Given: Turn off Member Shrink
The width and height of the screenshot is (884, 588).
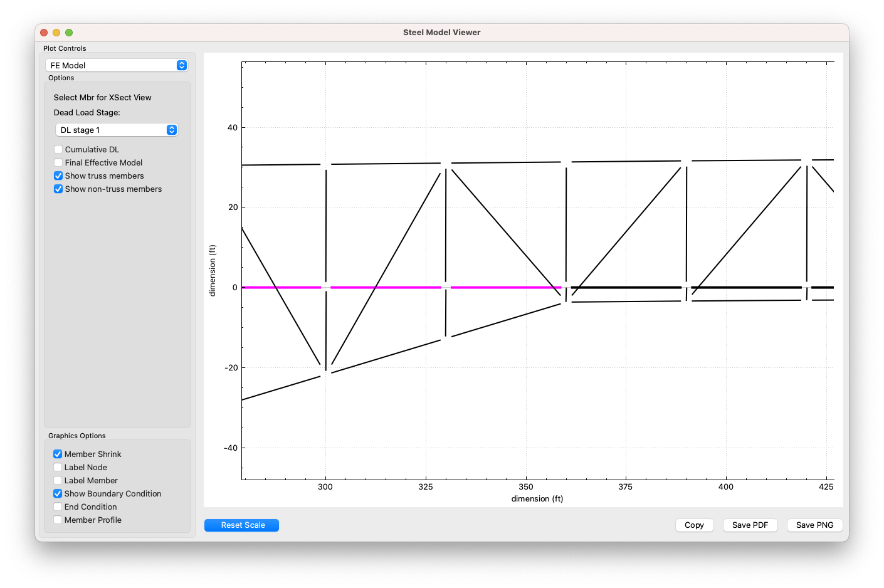Looking at the screenshot, I should 58,454.
